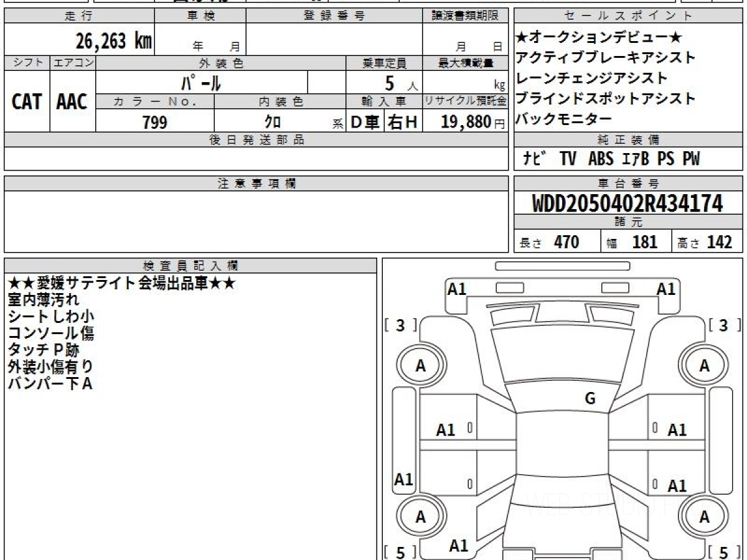Select the 最大積載量 header
Image resolution: width=747 pixels, height=560 pixels.
(465, 63)
